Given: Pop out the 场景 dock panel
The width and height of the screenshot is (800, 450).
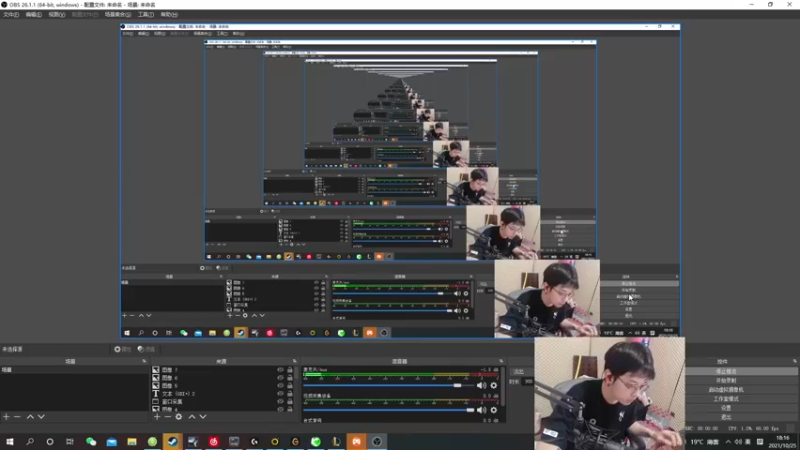Looking at the screenshot, I should click(x=144, y=361).
